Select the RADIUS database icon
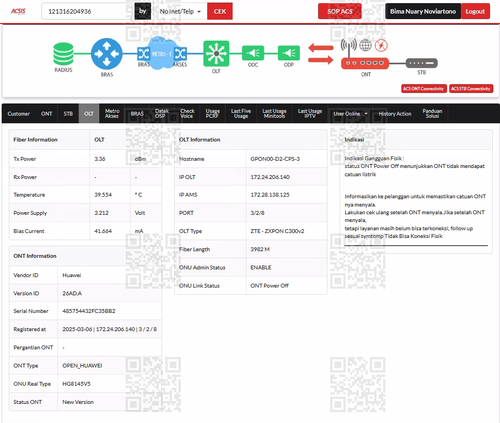The image size is (500, 423). pyautogui.click(x=63, y=54)
